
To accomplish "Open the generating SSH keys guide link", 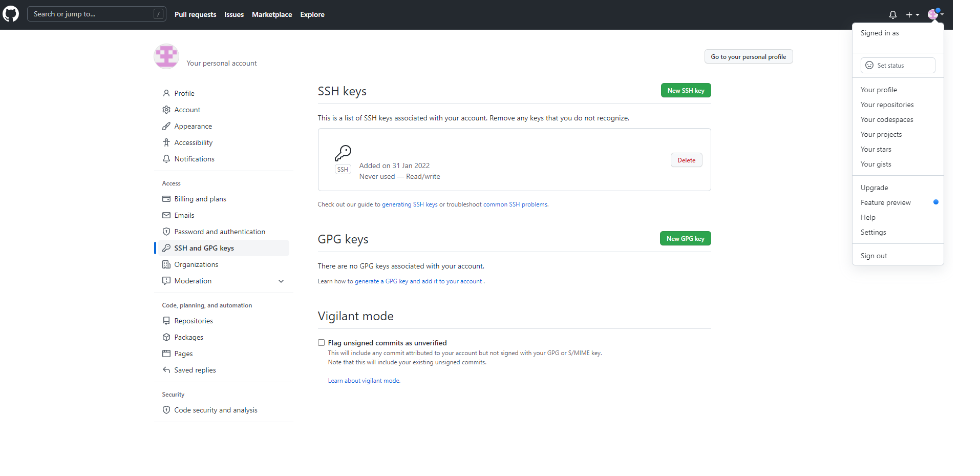I will (x=410, y=204).
